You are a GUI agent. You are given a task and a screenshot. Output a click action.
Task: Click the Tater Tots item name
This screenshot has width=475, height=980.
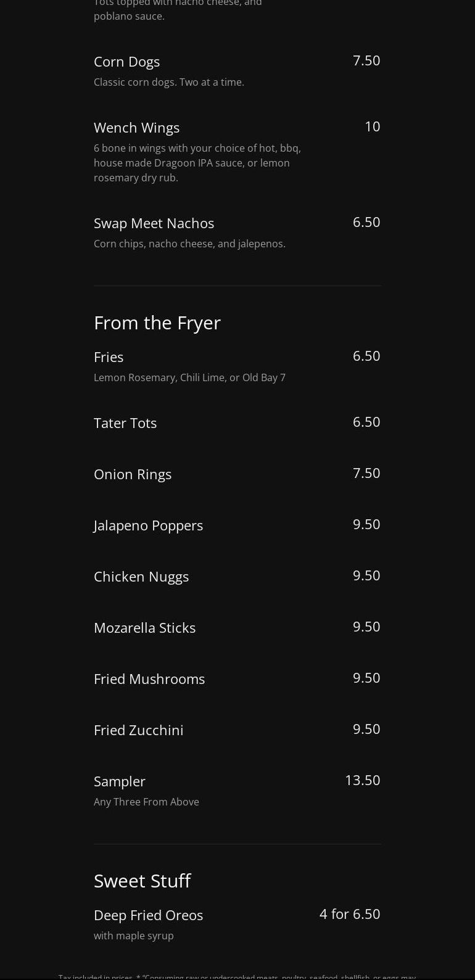[125, 423]
